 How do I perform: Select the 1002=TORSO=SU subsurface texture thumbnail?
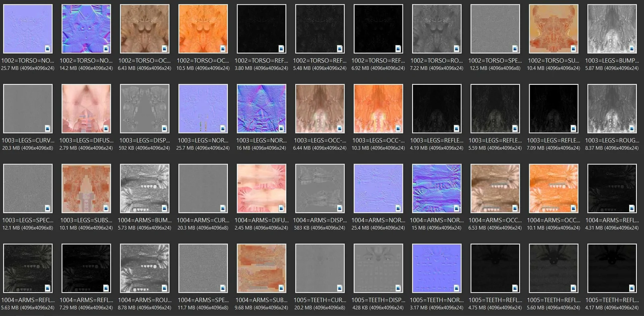553,29
